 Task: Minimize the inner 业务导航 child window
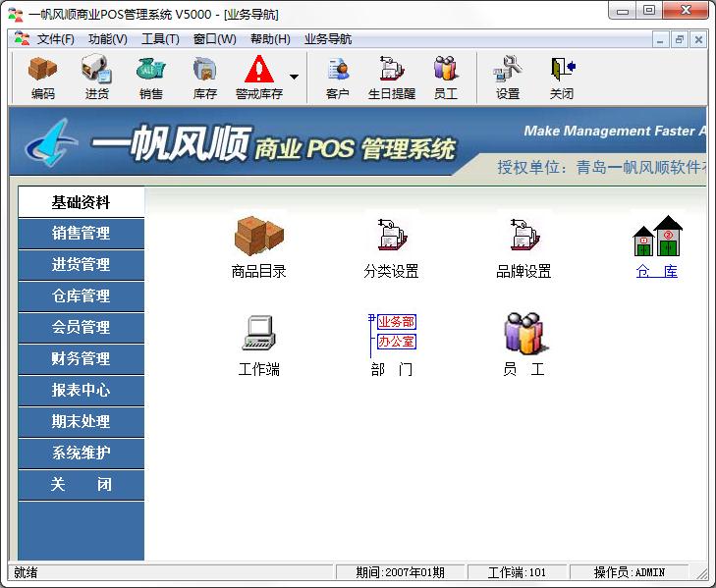coord(660,40)
